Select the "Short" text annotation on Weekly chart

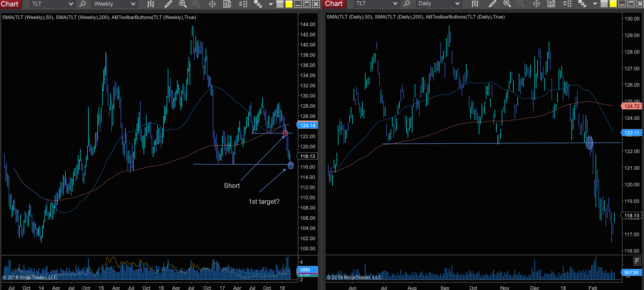click(x=232, y=186)
